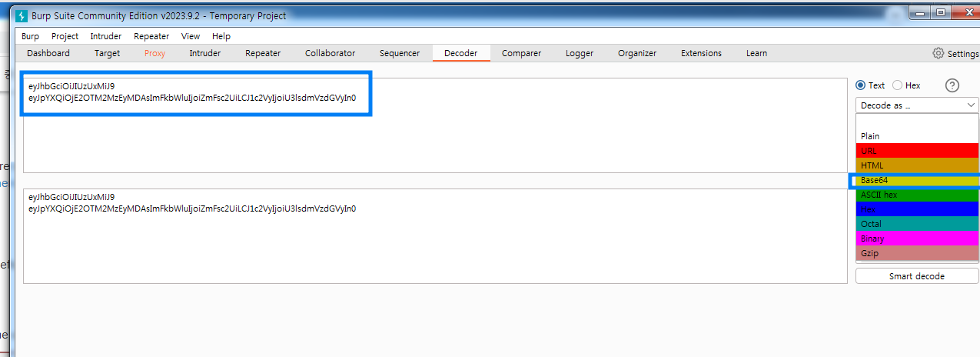Select the Hex radio button
980x357 pixels.
coord(897,85)
